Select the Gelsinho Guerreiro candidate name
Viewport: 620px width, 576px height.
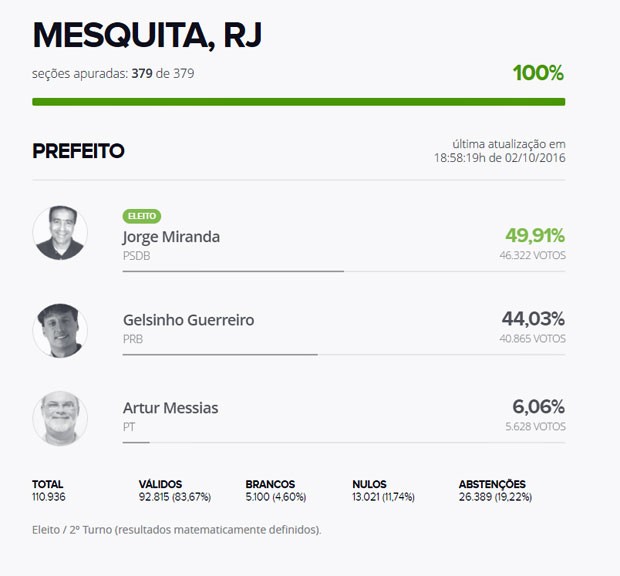coord(189,320)
